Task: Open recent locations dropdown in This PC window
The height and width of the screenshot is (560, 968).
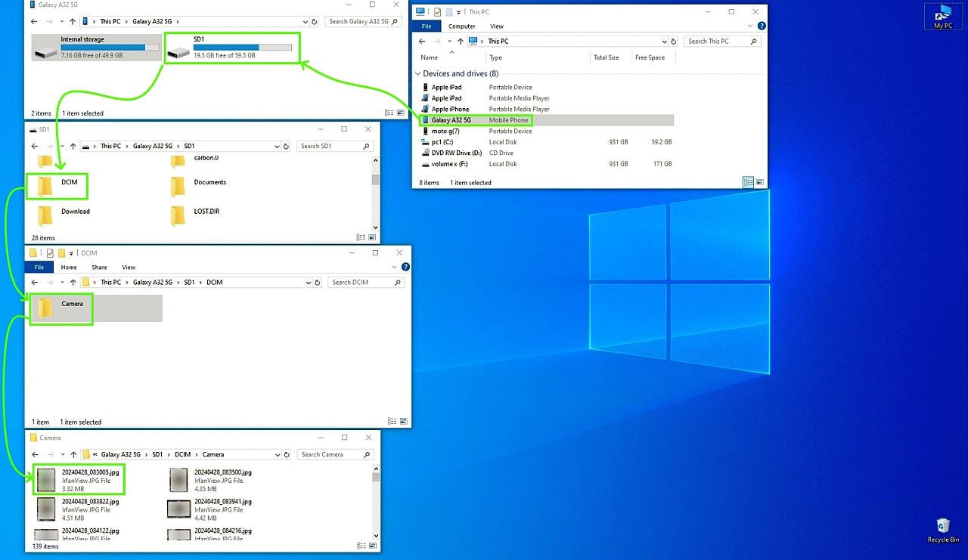Action: pos(449,42)
